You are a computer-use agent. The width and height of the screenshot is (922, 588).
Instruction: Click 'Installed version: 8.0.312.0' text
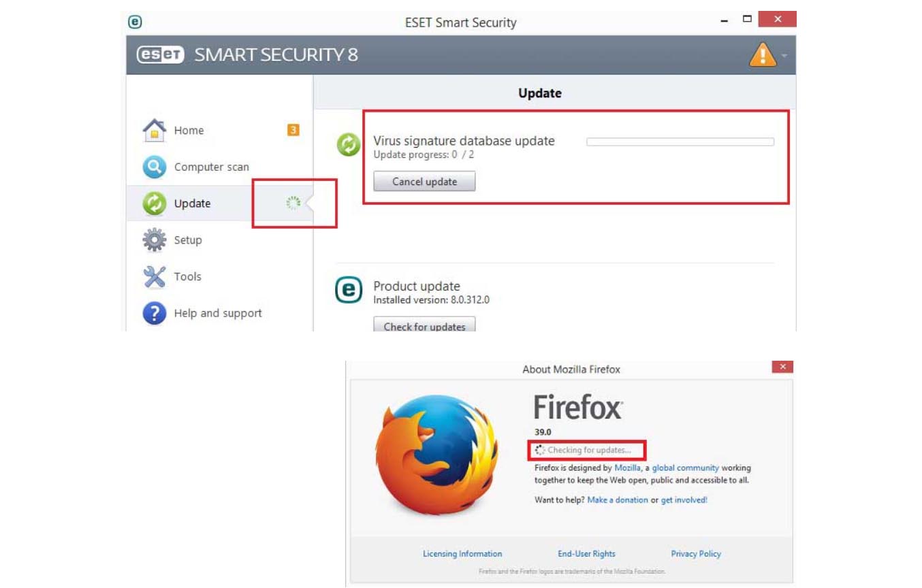point(431,299)
